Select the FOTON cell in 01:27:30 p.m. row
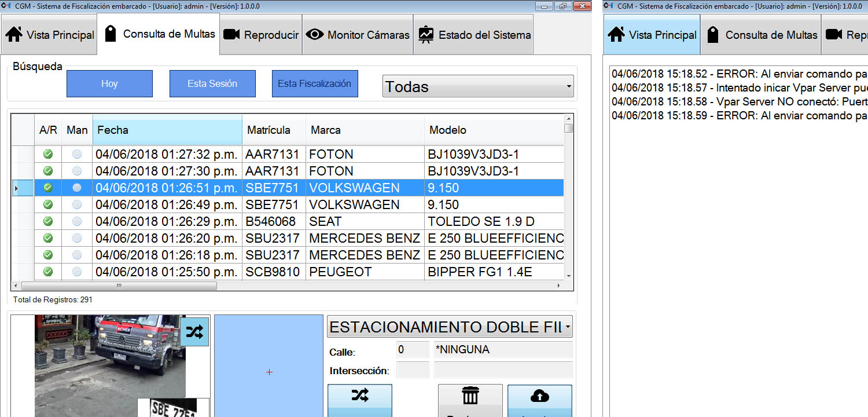The width and height of the screenshot is (868, 417). [x=365, y=171]
